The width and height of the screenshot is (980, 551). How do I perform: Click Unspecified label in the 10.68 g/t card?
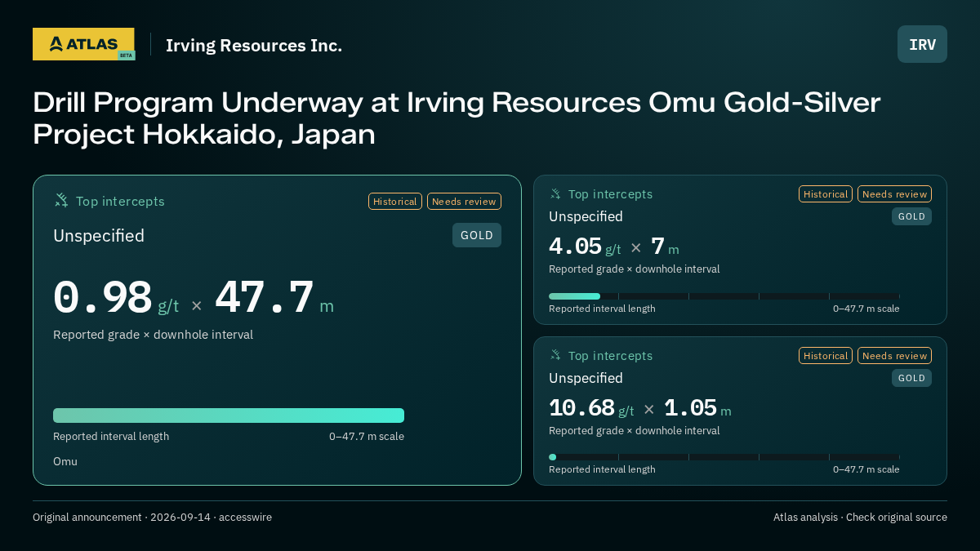coord(586,378)
